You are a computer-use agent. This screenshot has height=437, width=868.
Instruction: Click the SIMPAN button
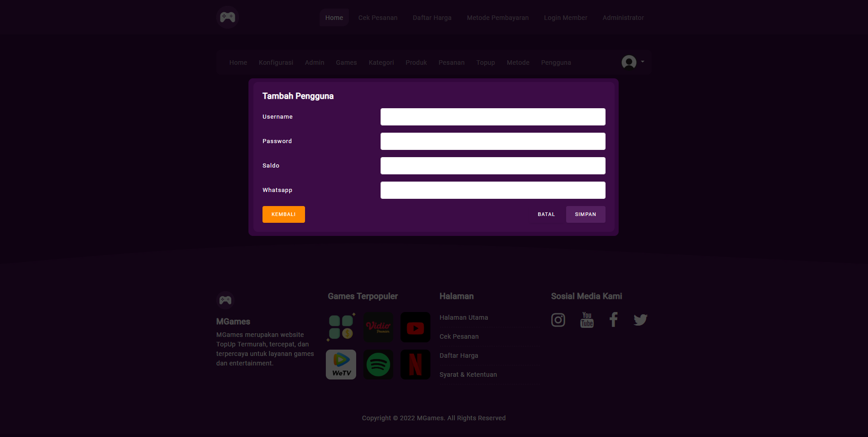coord(586,214)
